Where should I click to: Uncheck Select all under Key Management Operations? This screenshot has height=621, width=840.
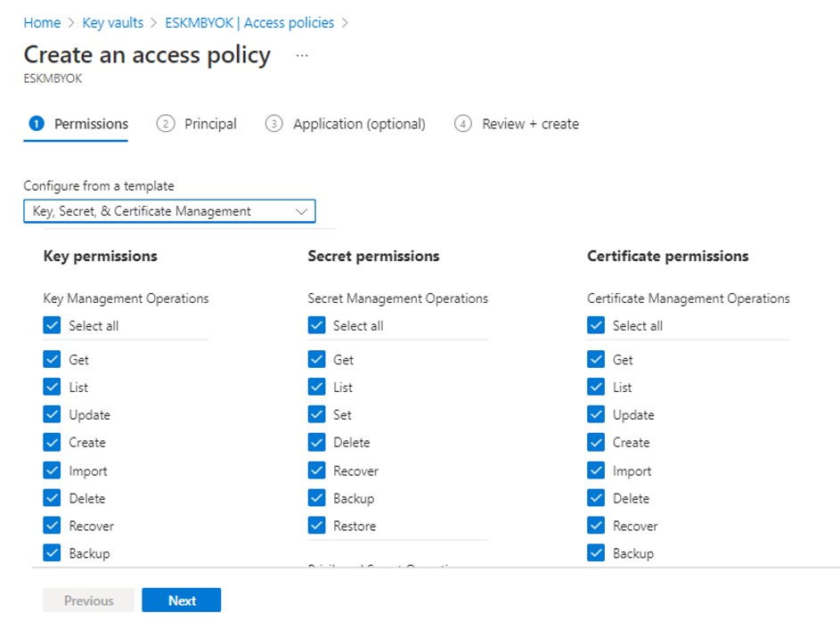click(52, 325)
